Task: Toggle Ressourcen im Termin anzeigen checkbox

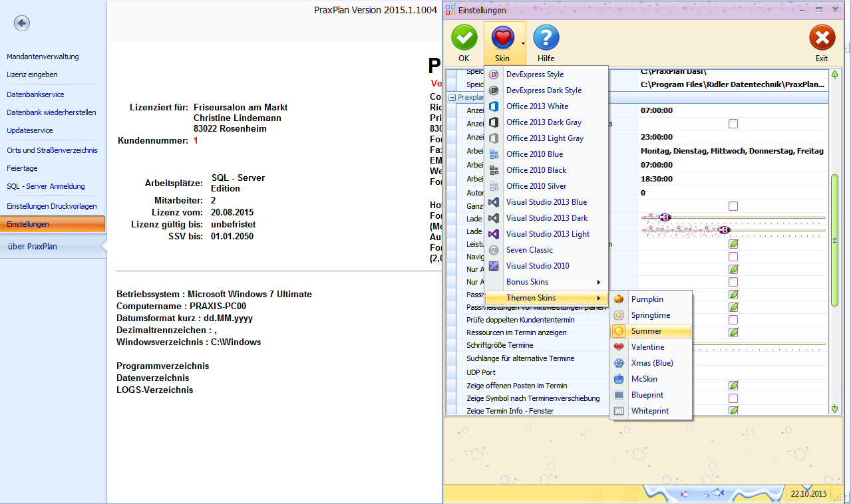Action: [x=733, y=332]
